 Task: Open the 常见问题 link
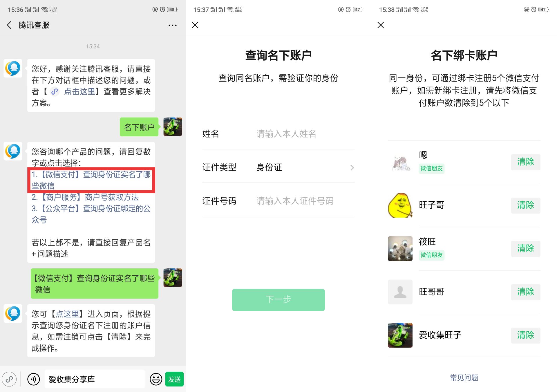(464, 377)
